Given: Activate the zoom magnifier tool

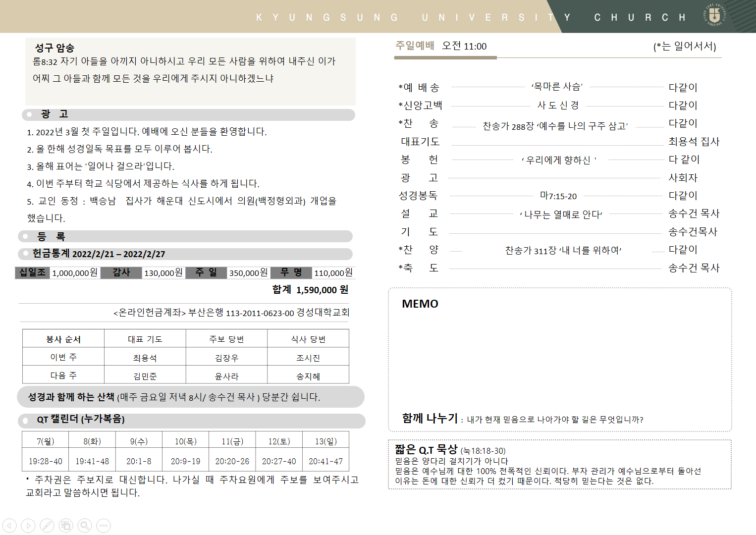Looking at the screenshot, I should click(x=85, y=526).
